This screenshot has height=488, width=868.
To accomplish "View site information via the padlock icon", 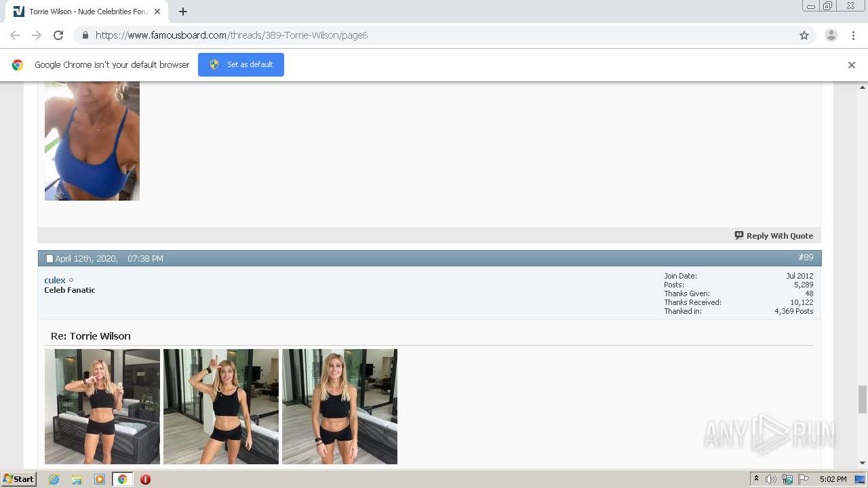I will [85, 35].
